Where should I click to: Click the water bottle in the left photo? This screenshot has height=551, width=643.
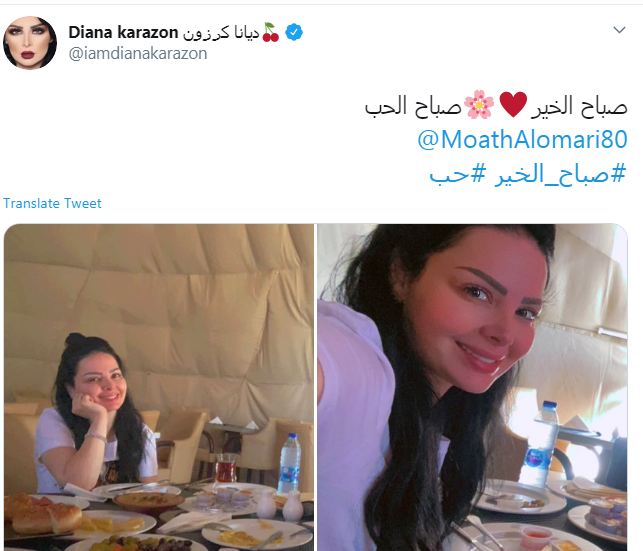point(290,463)
